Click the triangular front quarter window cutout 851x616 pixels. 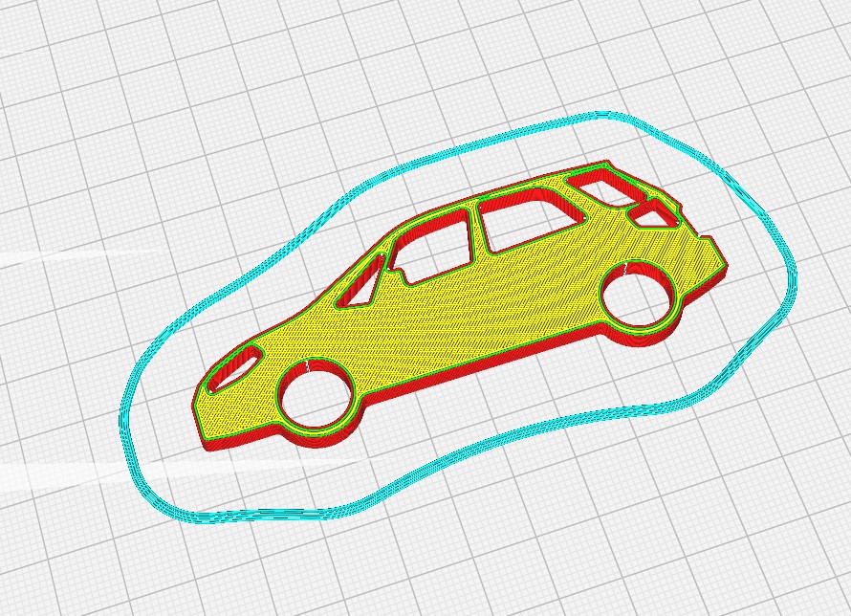pyautogui.click(x=361, y=282)
